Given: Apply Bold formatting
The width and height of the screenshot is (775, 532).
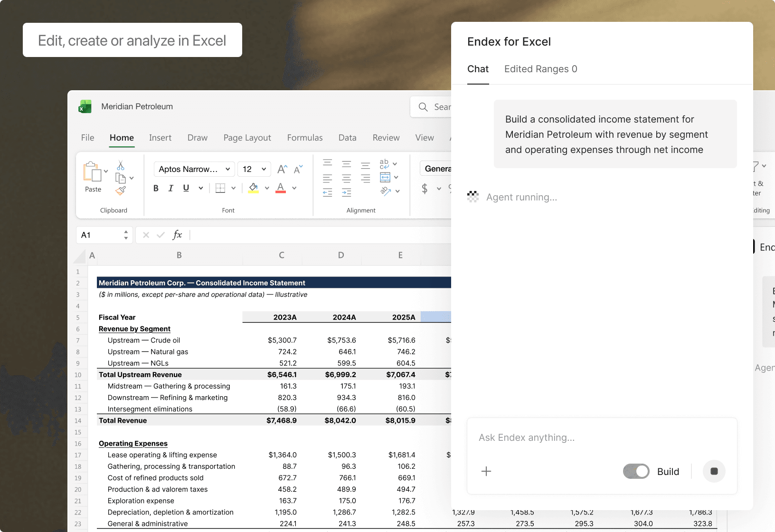Looking at the screenshot, I should tap(156, 188).
